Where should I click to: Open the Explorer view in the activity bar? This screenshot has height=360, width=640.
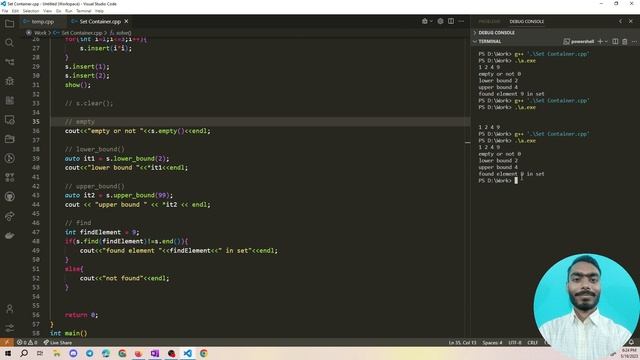click(x=9, y=24)
